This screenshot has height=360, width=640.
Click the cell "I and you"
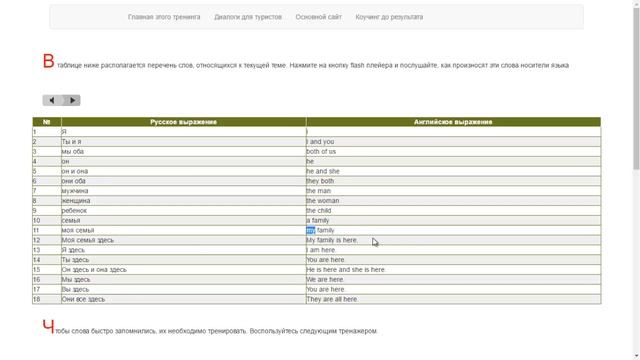tap(453, 142)
